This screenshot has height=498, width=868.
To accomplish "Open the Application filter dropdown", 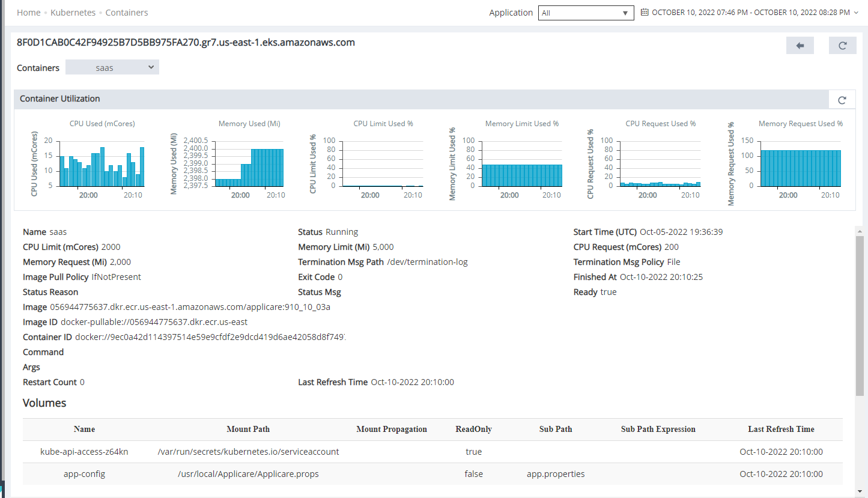I will (x=586, y=12).
